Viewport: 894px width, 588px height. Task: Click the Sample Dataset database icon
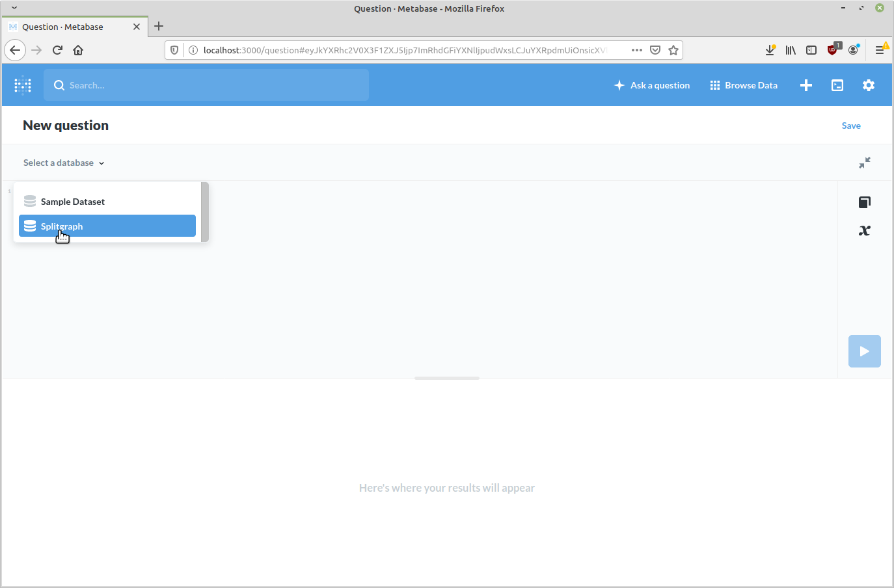pos(30,201)
